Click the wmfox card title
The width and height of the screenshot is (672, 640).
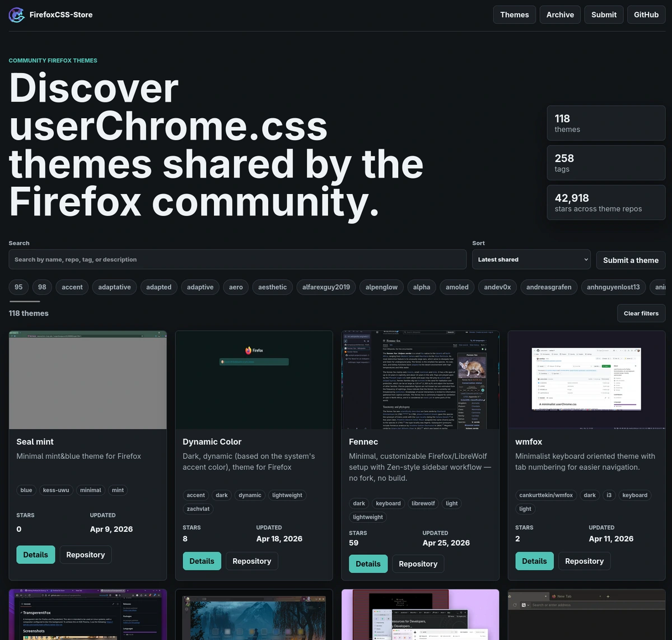click(x=529, y=442)
